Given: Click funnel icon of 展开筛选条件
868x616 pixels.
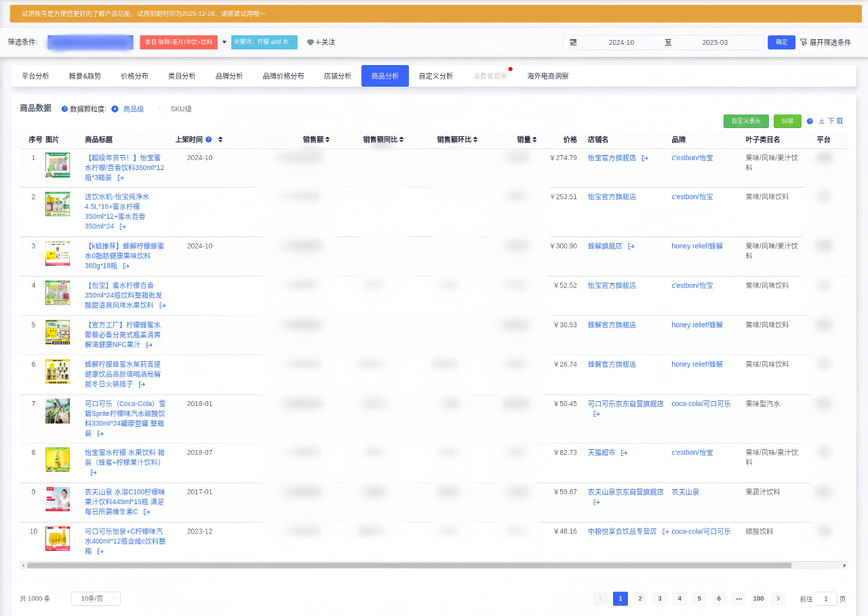Looking at the screenshot, I should click(x=804, y=42).
